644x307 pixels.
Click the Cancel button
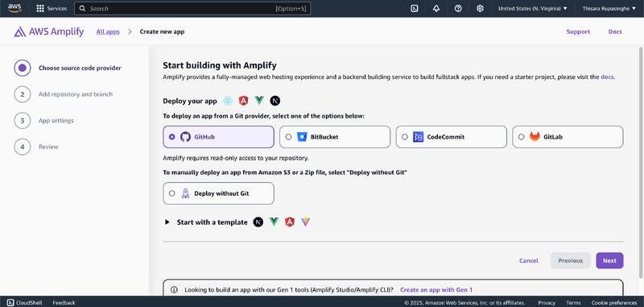click(x=529, y=260)
